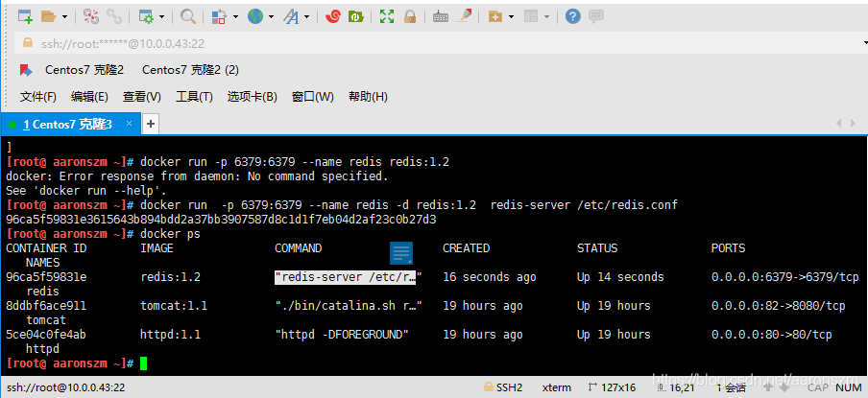Click the Disconnect icon in the toolbar

point(91,16)
